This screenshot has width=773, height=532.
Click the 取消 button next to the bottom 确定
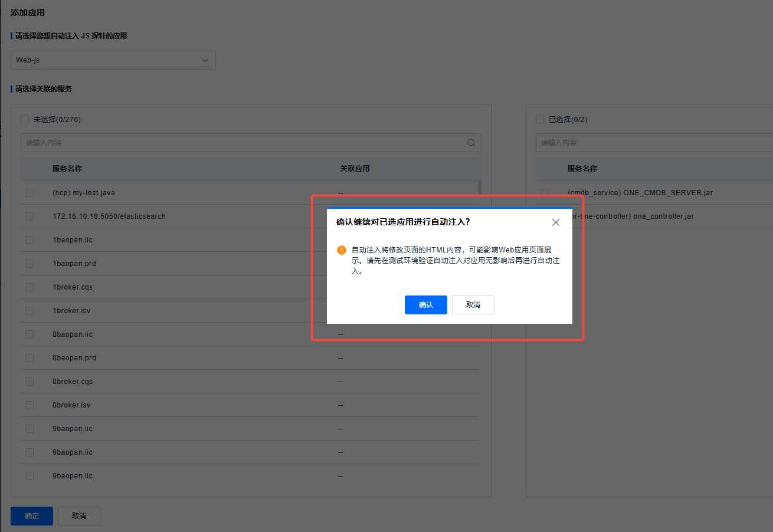[x=79, y=516]
